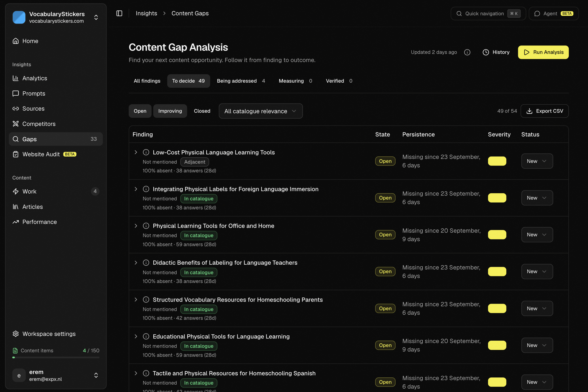Expand the Low-Cost Physical Language Learning Tools row
Viewport: 588px width, 392px height.
pos(136,152)
